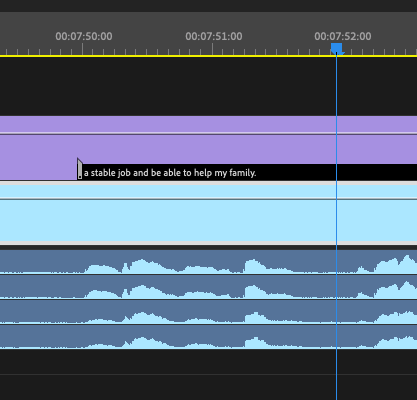The width and height of the screenshot is (417, 400).
Task: Click the 00:07:51:00 timecode on ruler
Action: coord(214,36)
